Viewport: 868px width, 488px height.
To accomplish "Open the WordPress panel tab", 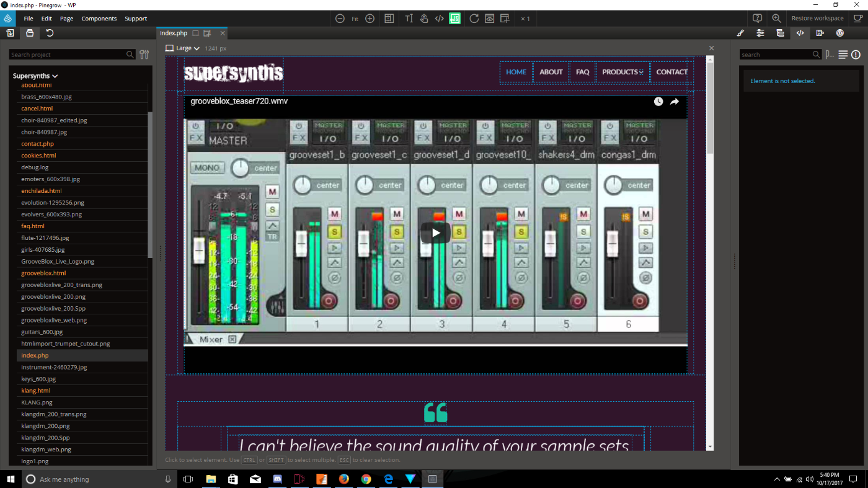I will coord(840,33).
